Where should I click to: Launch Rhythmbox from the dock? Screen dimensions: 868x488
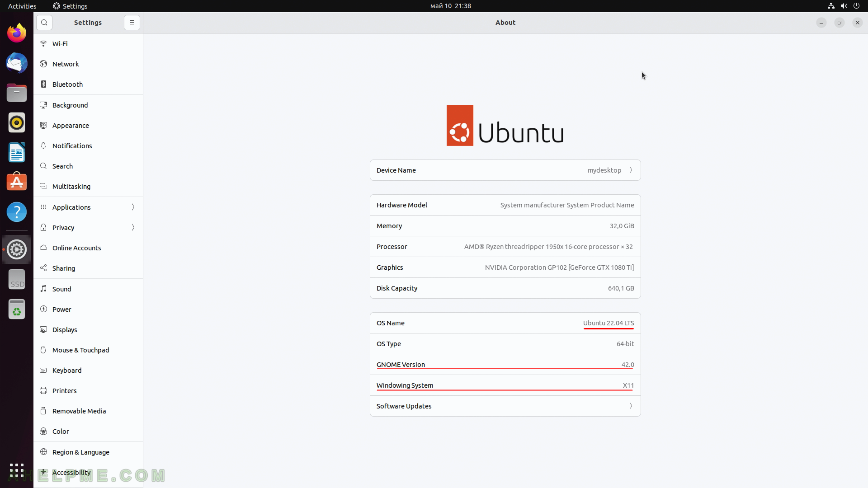click(x=17, y=122)
